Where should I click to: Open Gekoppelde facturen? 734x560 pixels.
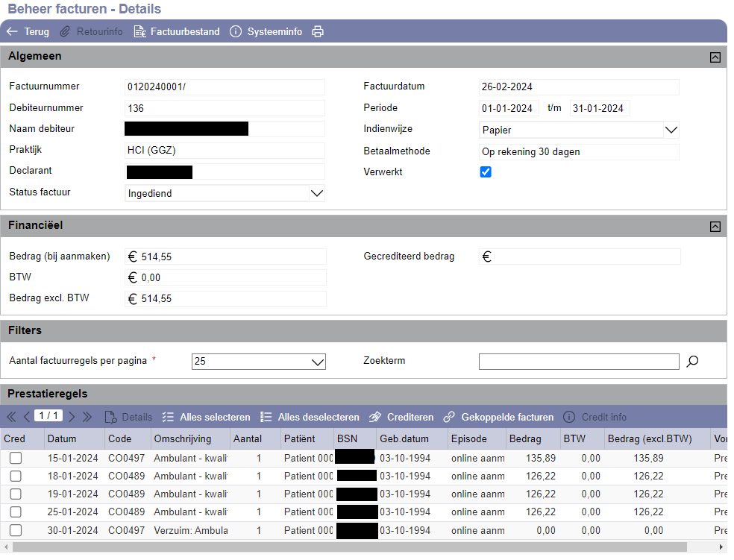tap(498, 417)
